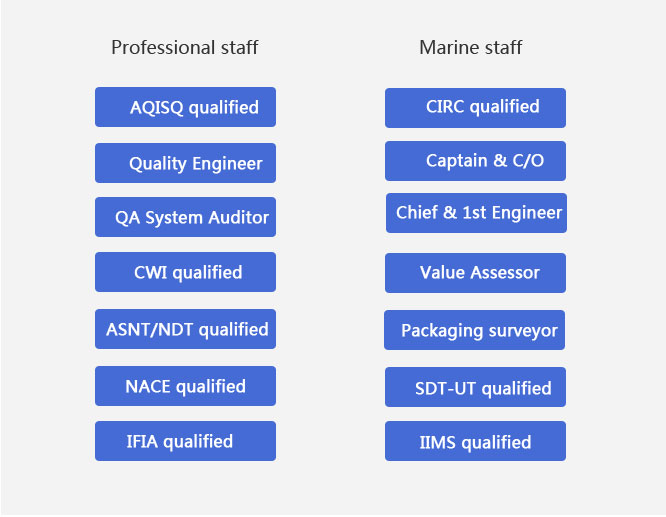Choose ASNT/NDT qualified
The image size is (666, 517).
185,329
